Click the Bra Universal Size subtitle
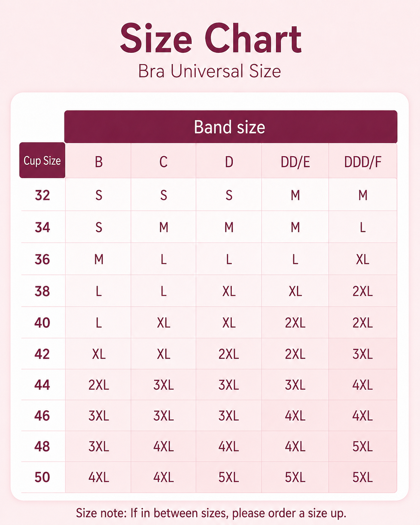The height and width of the screenshot is (525, 420). (210, 71)
